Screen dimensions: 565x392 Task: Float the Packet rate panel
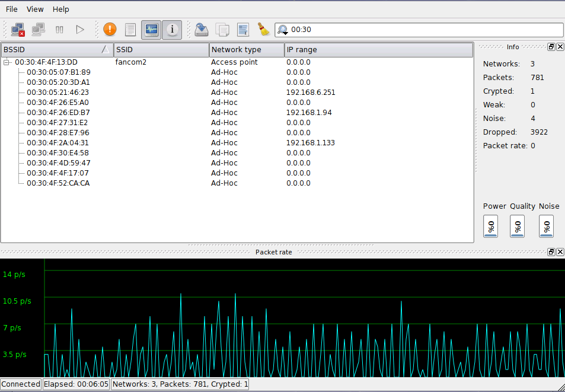(551, 252)
